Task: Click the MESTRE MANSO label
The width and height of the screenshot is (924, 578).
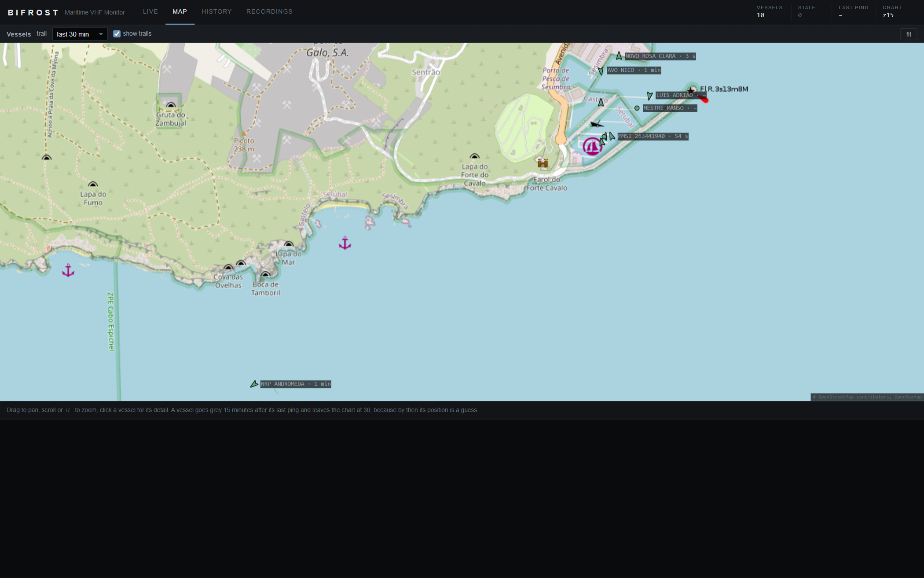Action: coord(670,108)
